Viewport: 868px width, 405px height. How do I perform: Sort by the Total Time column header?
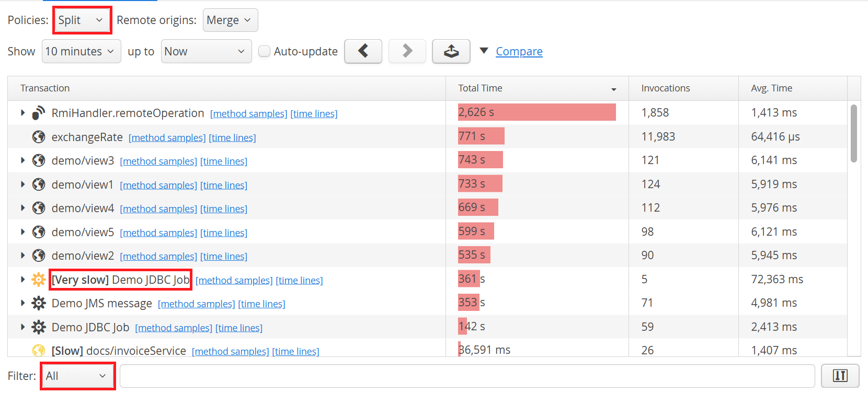(x=537, y=88)
